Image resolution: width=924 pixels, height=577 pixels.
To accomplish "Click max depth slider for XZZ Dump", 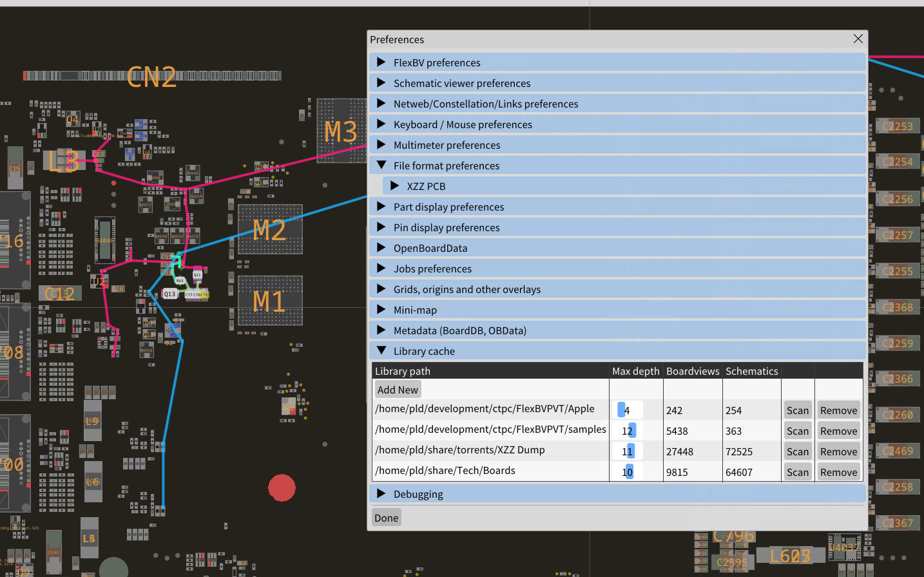I will click(627, 451).
